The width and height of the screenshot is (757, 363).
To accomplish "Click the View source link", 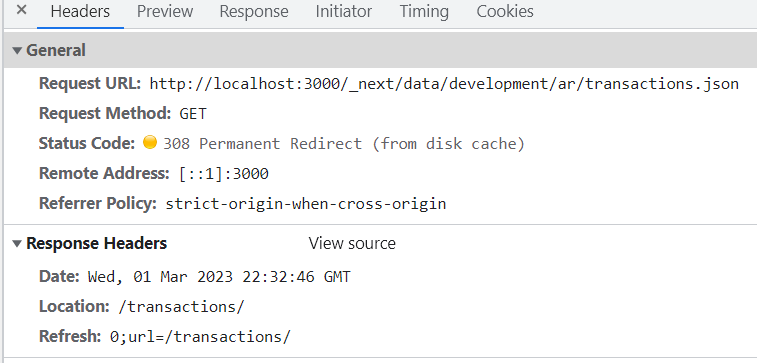I will (x=352, y=243).
